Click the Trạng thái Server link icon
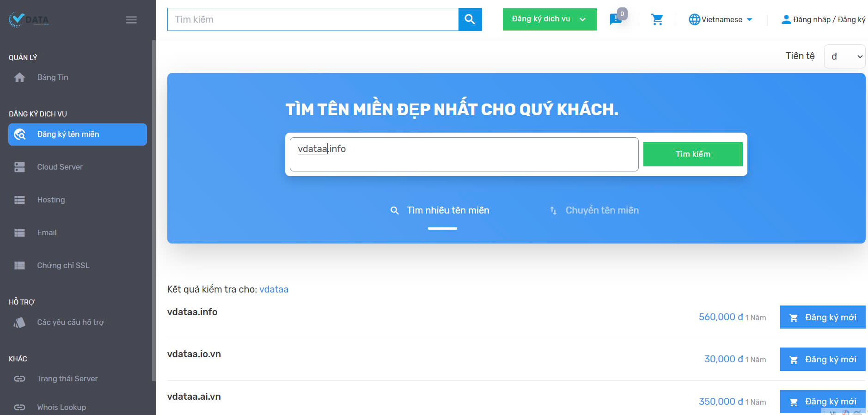 pyautogui.click(x=19, y=378)
